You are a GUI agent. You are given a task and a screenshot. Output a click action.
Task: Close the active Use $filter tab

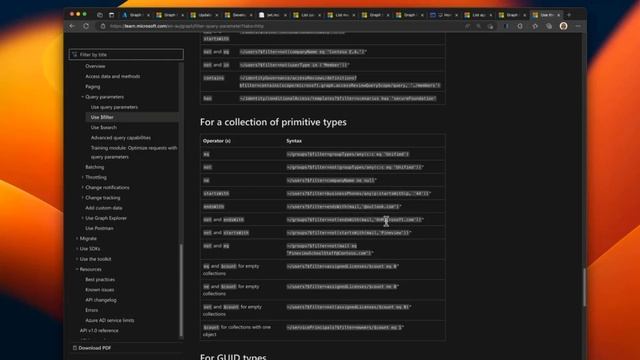click(559, 15)
